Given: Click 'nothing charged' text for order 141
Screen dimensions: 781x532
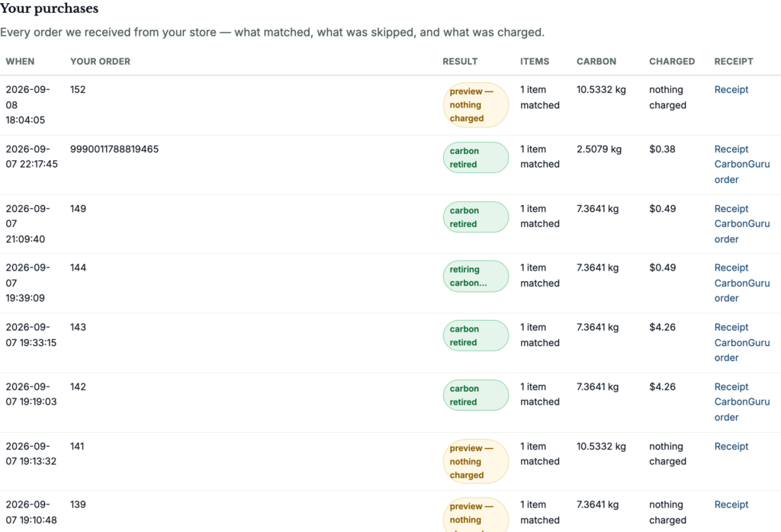Looking at the screenshot, I should point(667,453).
